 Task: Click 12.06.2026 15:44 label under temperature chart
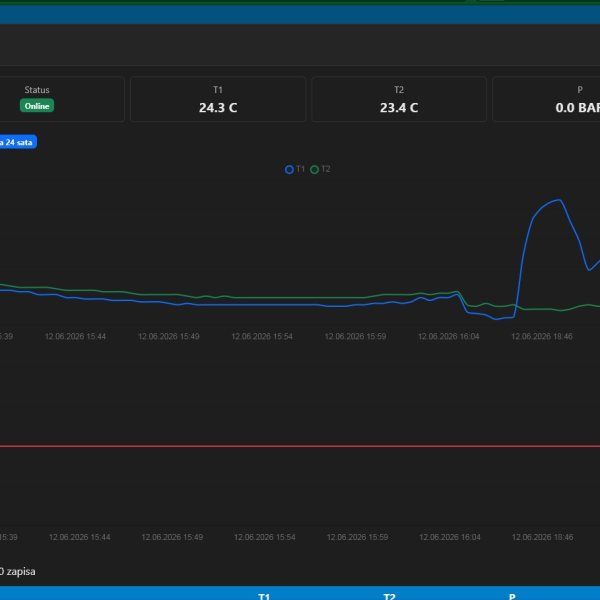click(75, 336)
